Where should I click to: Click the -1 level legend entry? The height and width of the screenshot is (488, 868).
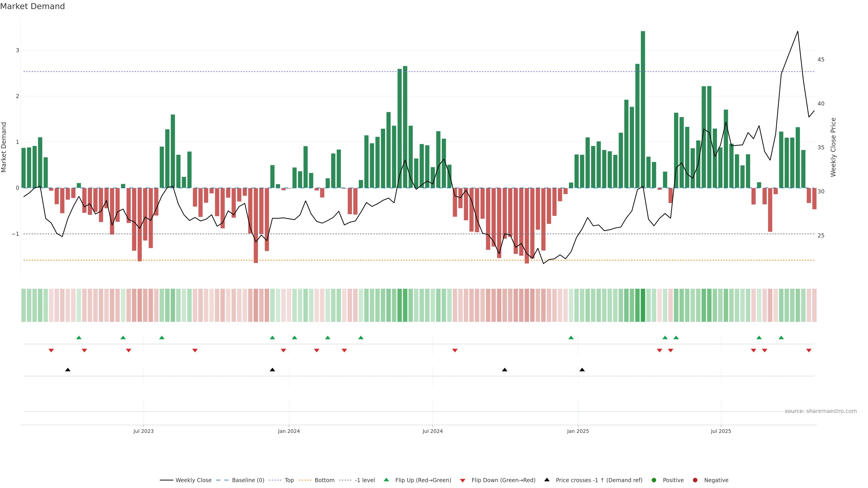(x=365, y=480)
